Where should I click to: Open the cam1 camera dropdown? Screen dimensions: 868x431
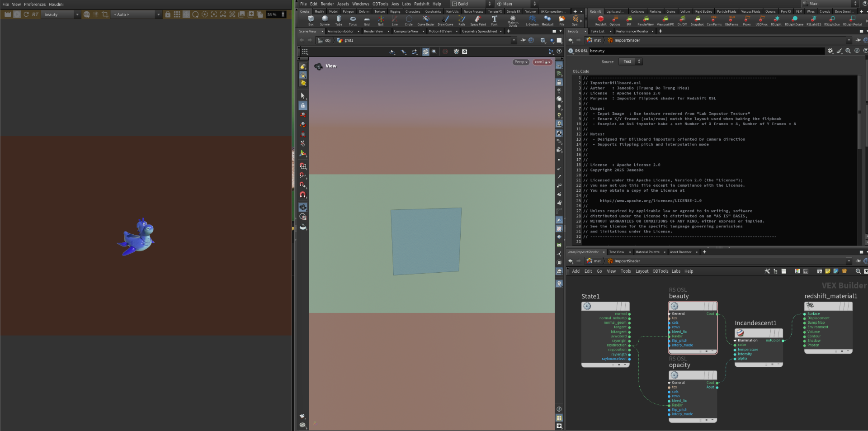point(542,62)
